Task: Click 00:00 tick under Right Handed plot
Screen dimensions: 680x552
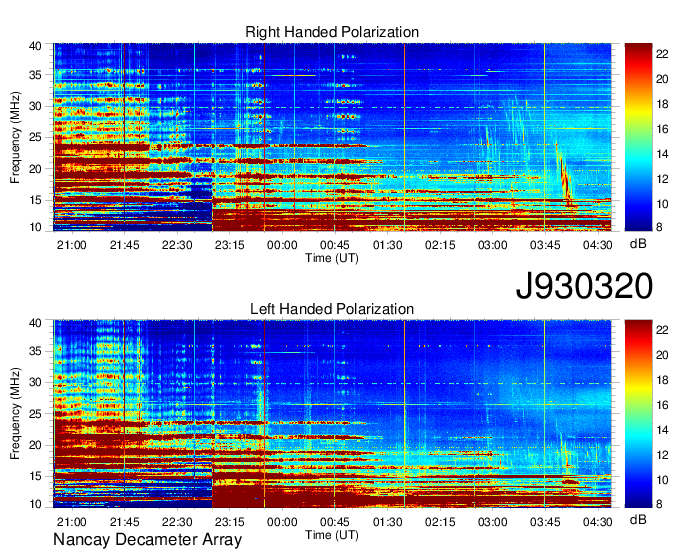Action: (282, 245)
